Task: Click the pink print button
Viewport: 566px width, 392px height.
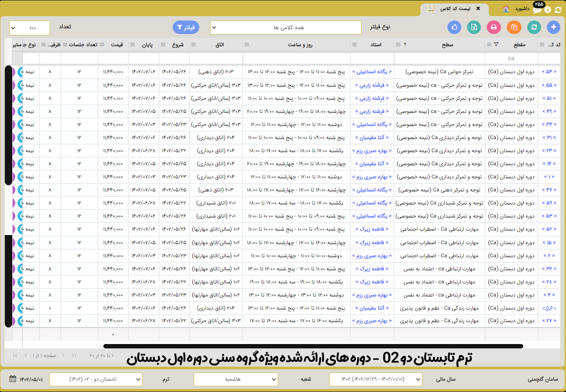Action: (494, 27)
